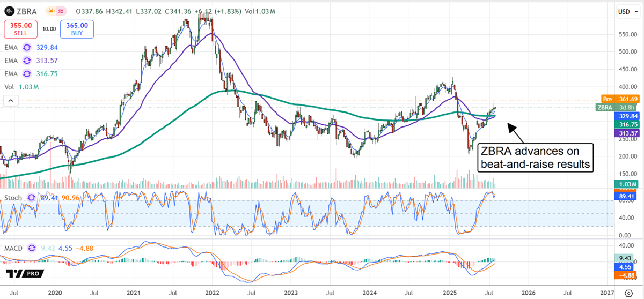The image size is (644, 299).
Task: Click the refresh icon beside EMA 313.57
Action: tap(26, 59)
